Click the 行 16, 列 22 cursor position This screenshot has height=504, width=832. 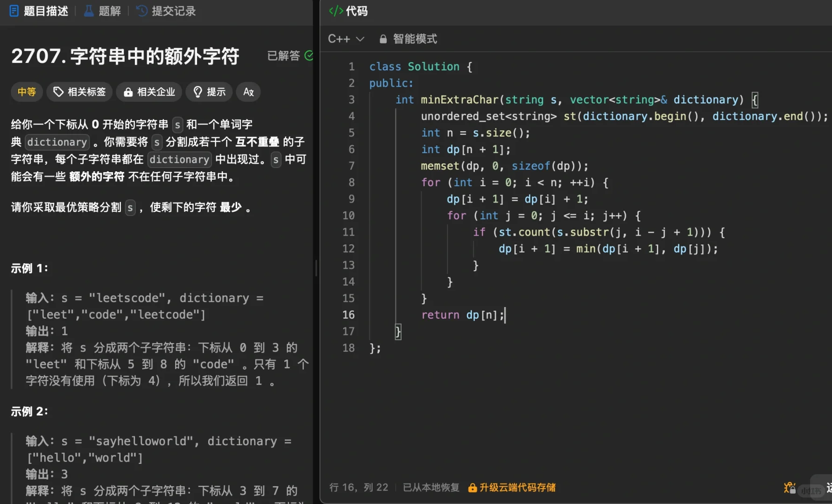[359, 487]
